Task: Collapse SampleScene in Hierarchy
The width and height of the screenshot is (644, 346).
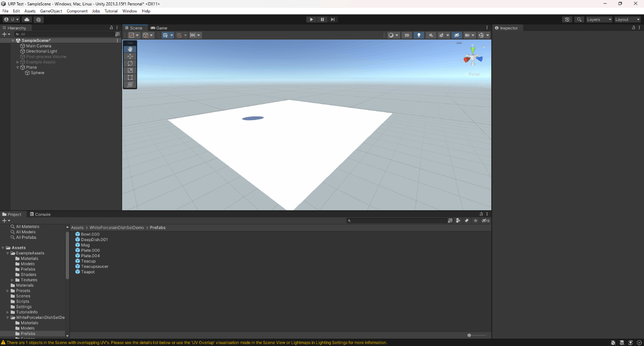Action: pyautogui.click(x=13, y=40)
